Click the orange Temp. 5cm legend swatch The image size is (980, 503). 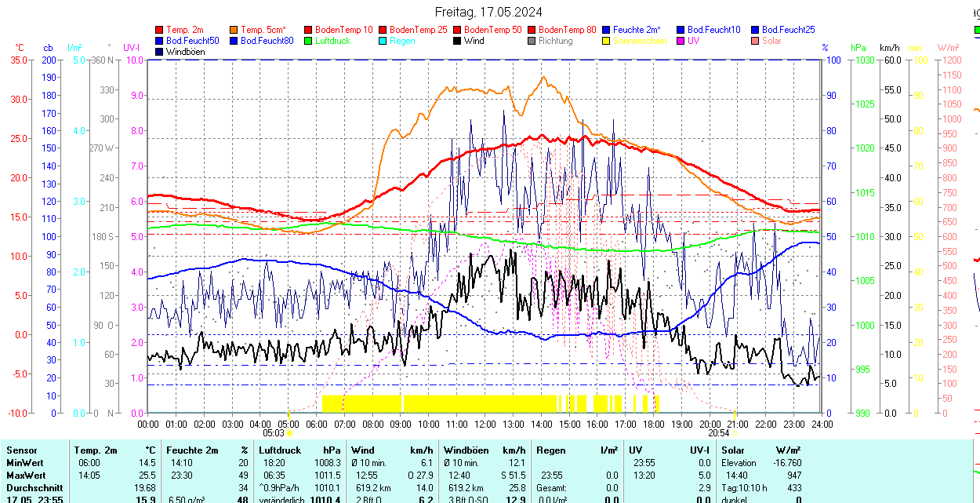coord(234,30)
